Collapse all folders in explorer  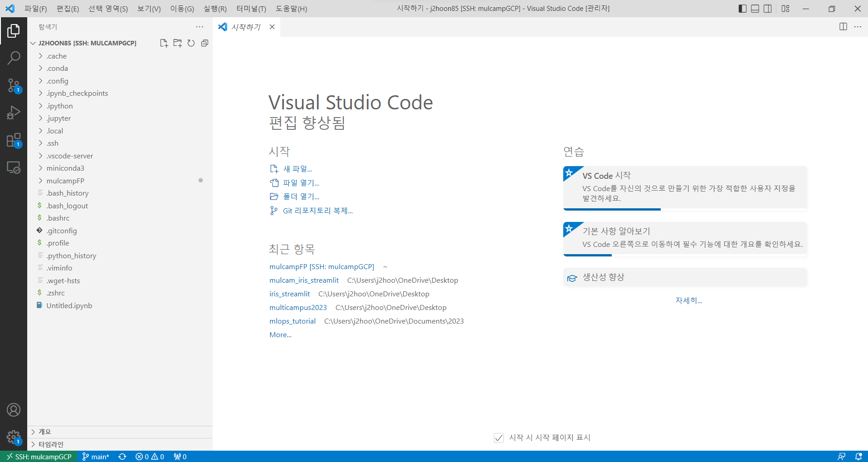point(205,43)
